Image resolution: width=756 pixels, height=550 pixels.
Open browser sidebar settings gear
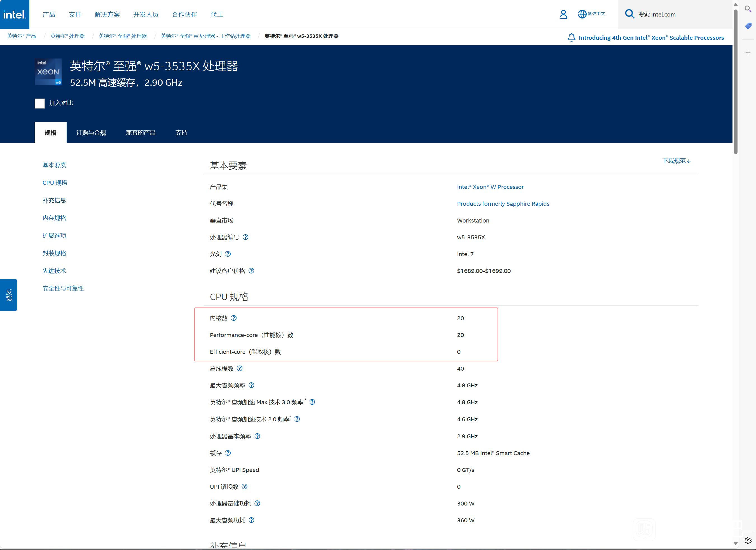pos(748,540)
